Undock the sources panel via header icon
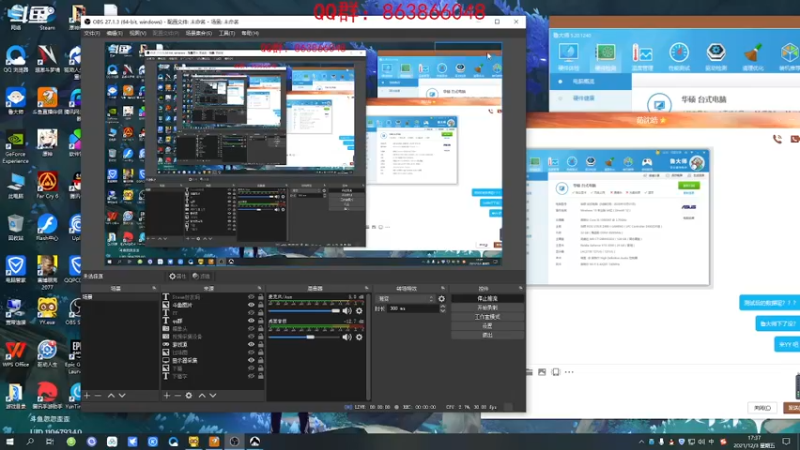 259,288
